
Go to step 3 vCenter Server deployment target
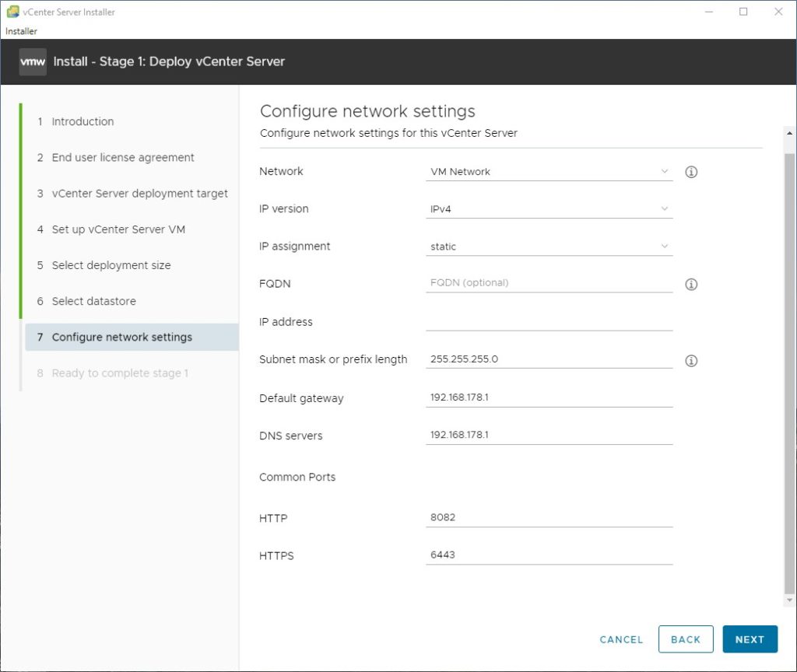click(x=131, y=194)
